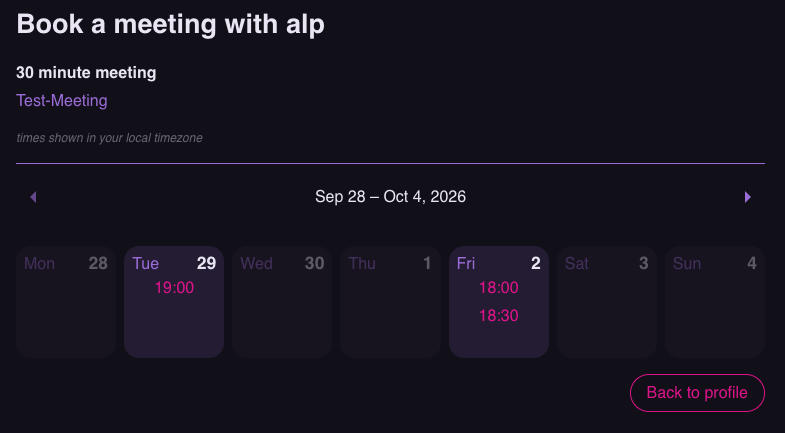The width and height of the screenshot is (785, 433).
Task: Select the Tue 29 day card
Action: 174,302
